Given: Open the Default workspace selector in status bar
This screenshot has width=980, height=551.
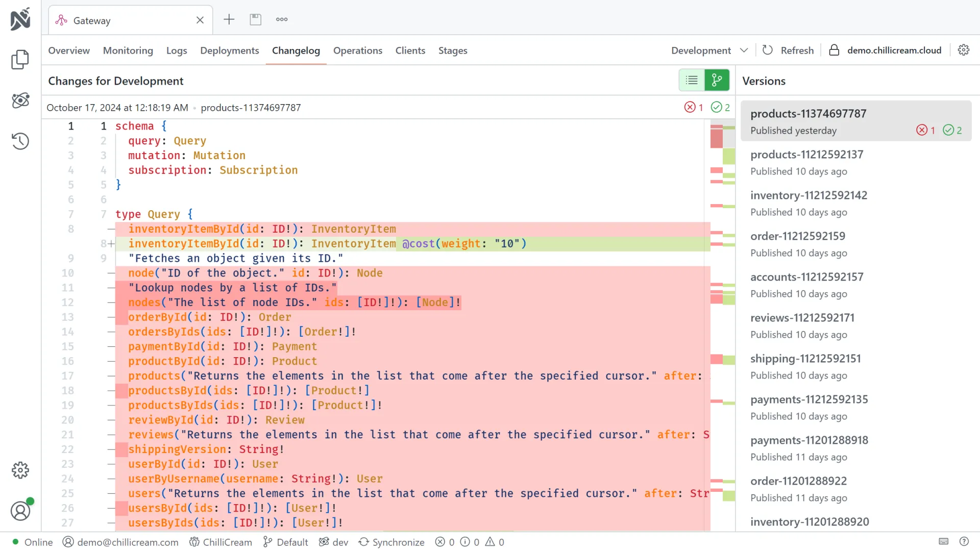Looking at the screenshot, I should pos(285,542).
